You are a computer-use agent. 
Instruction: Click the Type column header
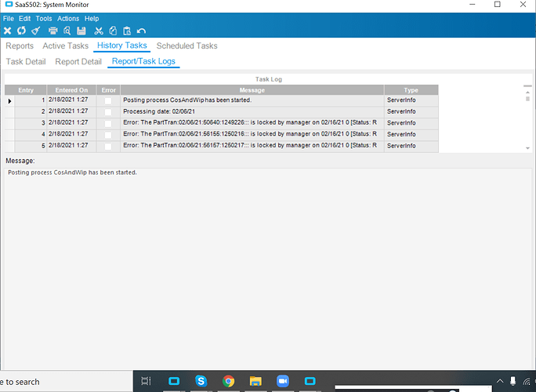pos(411,90)
